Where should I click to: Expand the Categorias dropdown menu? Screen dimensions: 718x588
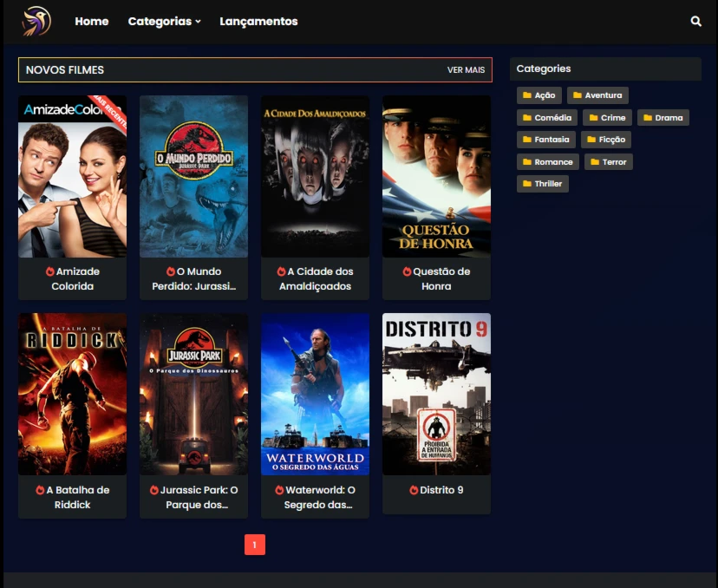(165, 22)
